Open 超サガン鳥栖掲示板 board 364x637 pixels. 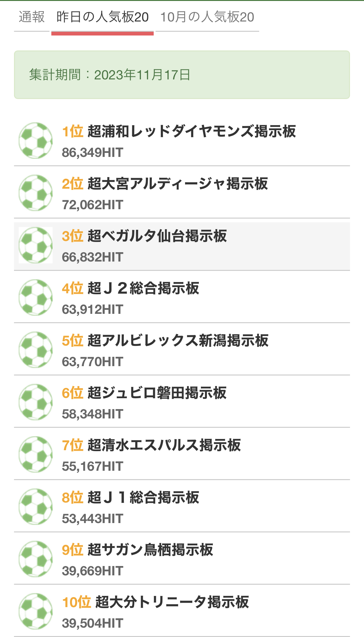(x=150, y=550)
